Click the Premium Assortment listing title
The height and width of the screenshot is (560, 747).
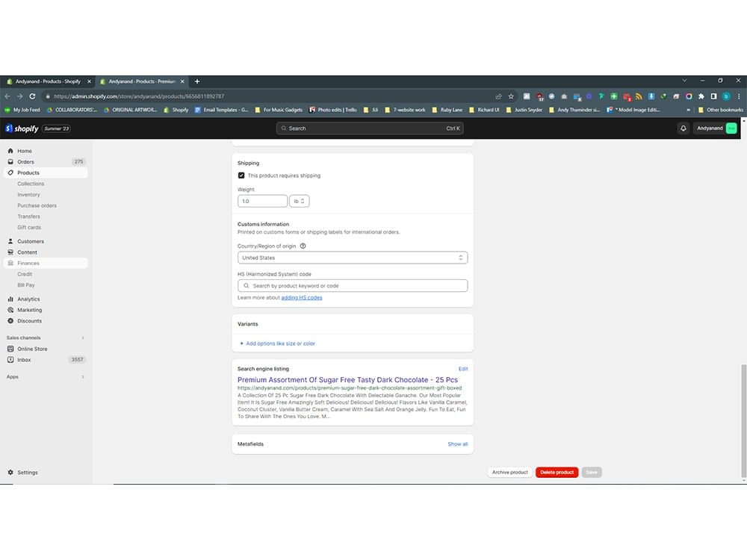pos(348,380)
